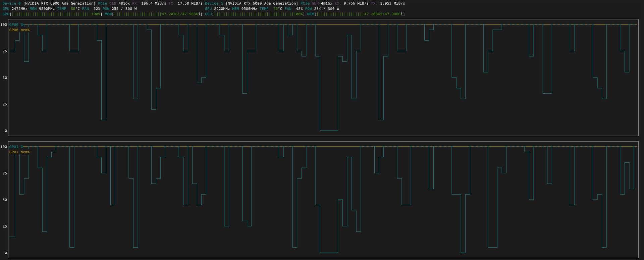The image size is (644, 260).
Task: Click the "RX: 106.4 MiB/s" value
Action: pos(149,3)
